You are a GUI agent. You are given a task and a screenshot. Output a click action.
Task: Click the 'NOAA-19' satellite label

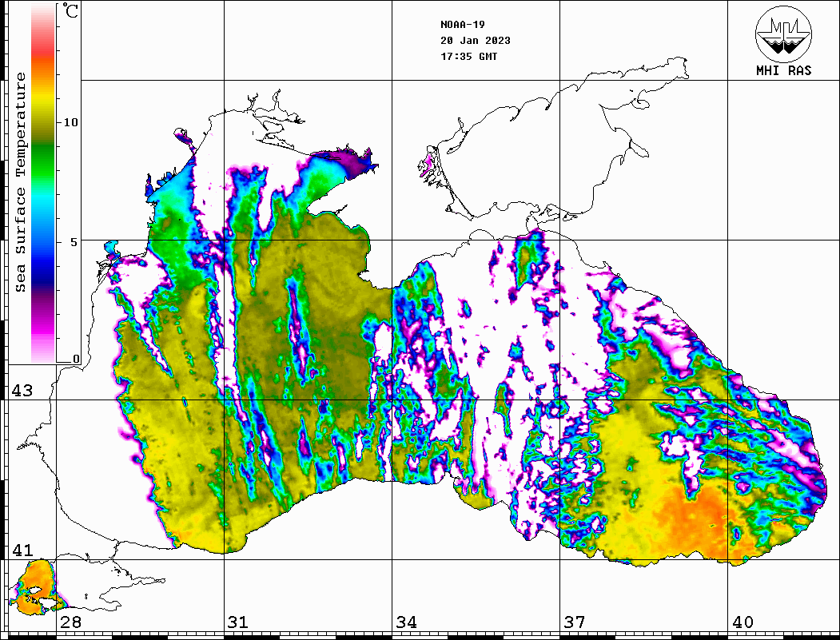(462, 25)
